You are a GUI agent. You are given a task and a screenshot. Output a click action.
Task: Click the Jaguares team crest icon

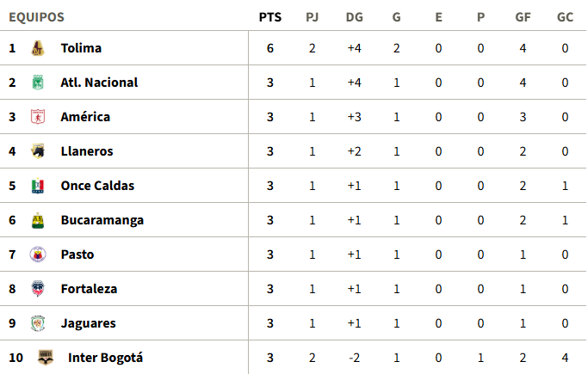pos(37,323)
